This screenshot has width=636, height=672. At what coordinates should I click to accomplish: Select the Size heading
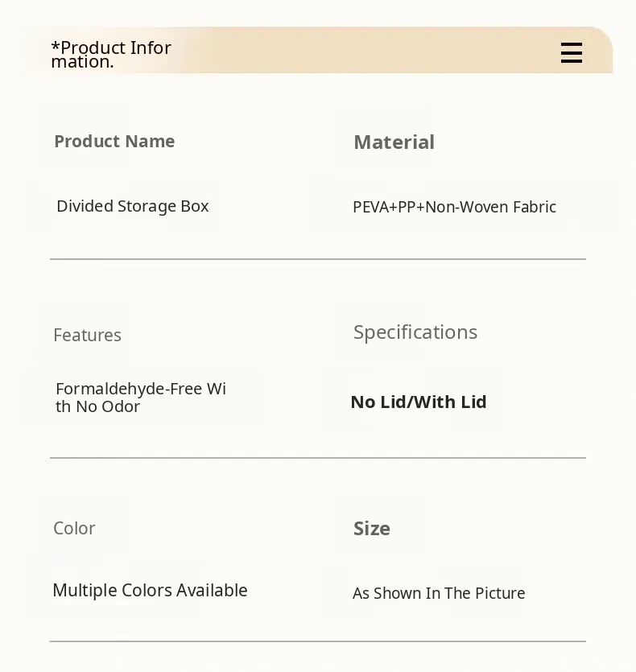pos(372,529)
